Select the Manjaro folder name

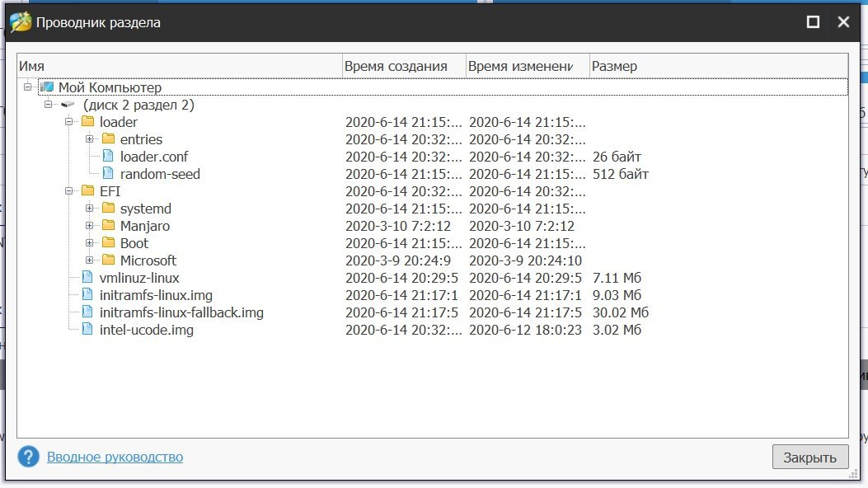pyautogui.click(x=145, y=226)
